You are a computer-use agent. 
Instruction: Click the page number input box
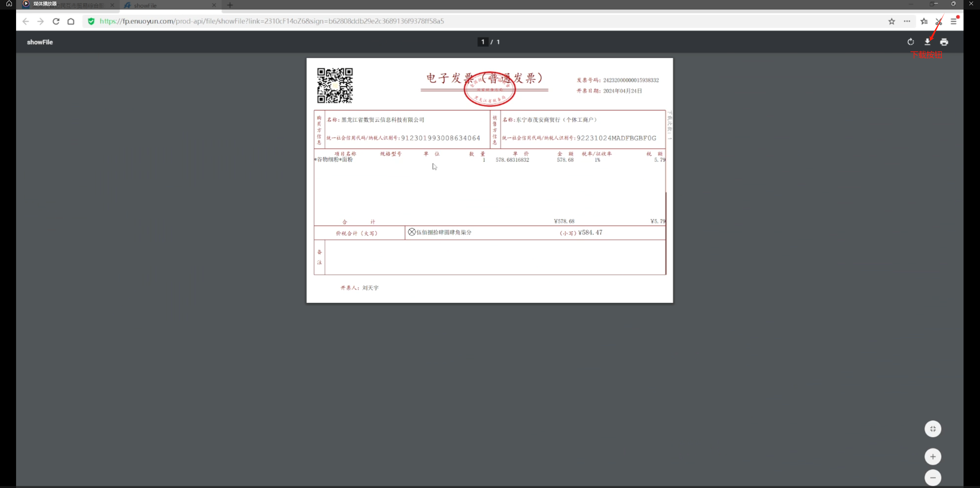[483, 42]
